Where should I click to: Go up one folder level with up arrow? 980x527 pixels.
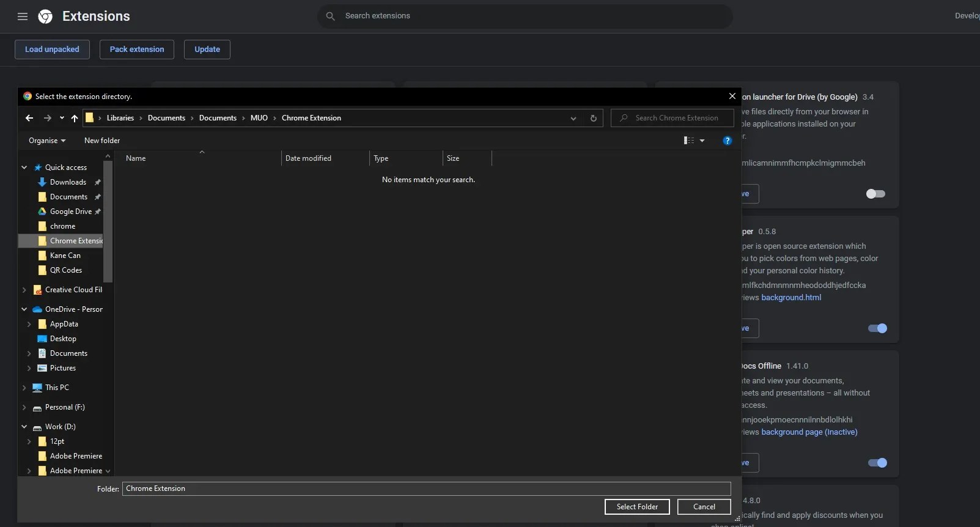click(x=75, y=118)
